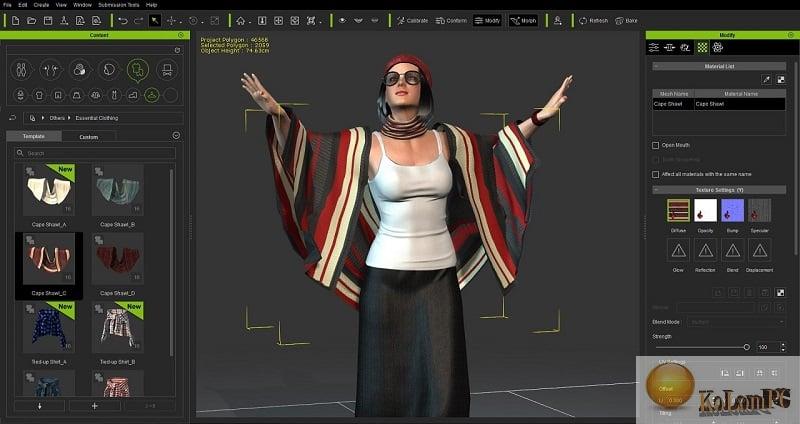Select the shoes subcategory icon
The width and height of the screenshot is (800, 424).
coord(133,95)
